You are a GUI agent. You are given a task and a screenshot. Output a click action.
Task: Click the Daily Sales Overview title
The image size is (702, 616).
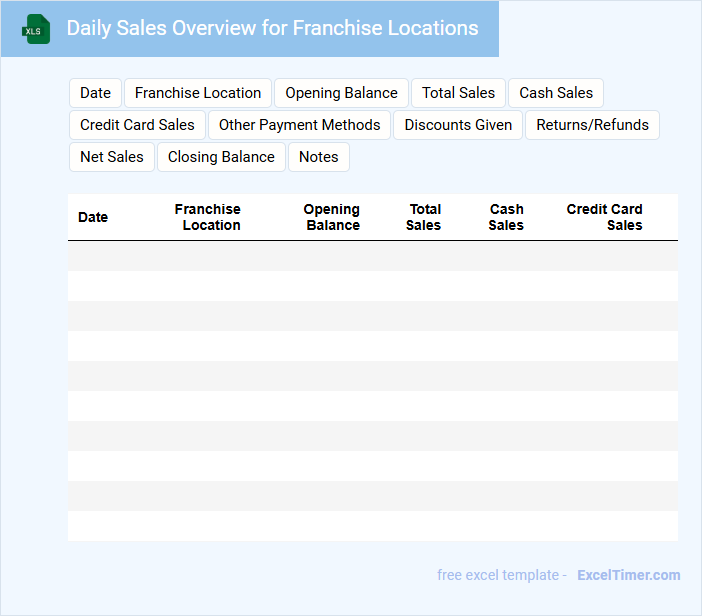[x=272, y=28]
